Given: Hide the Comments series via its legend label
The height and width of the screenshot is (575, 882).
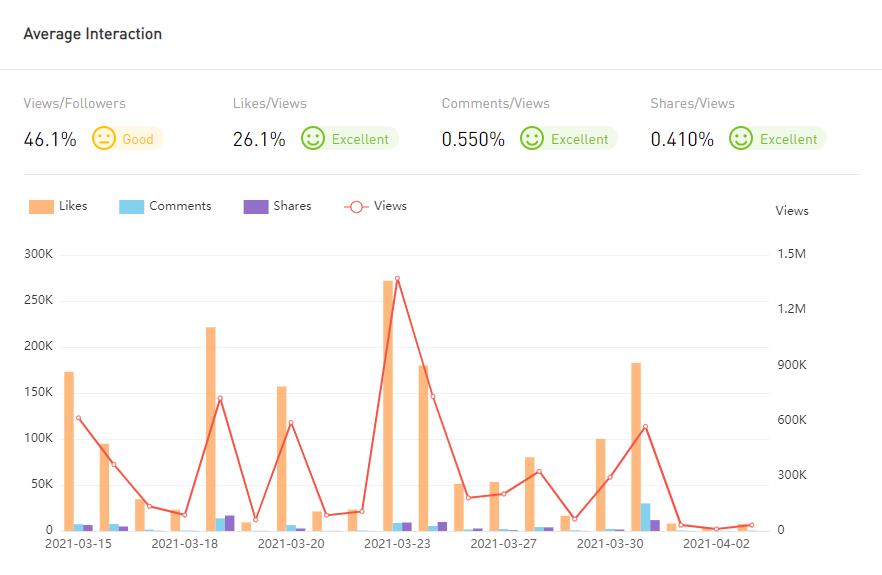Looking at the screenshot, I should click(180, 206).
